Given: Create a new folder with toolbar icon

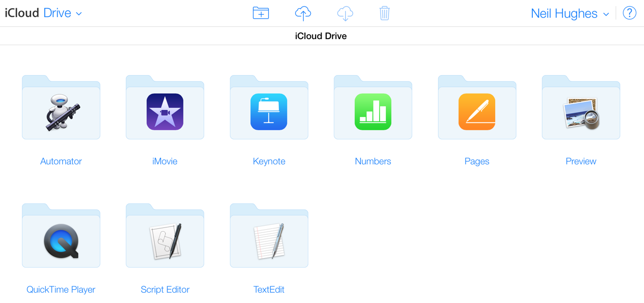Looking at the screenshot, I should (x=261, y=13).
